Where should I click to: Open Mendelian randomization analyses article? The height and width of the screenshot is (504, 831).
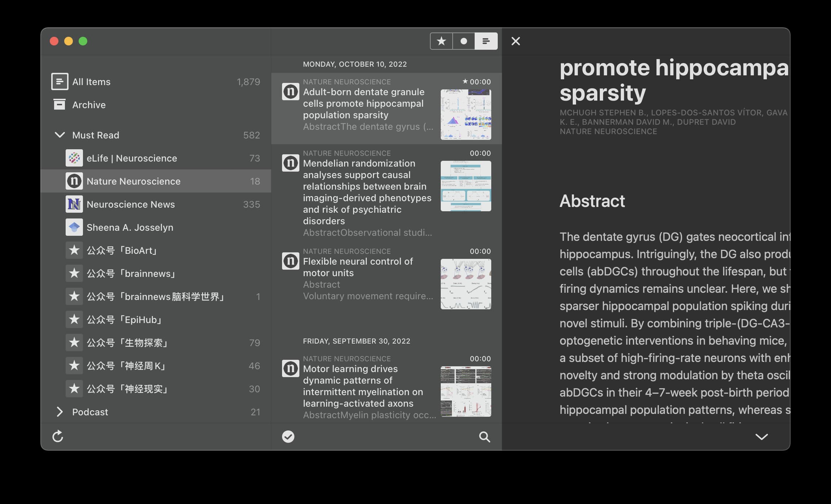pos(386,193)
